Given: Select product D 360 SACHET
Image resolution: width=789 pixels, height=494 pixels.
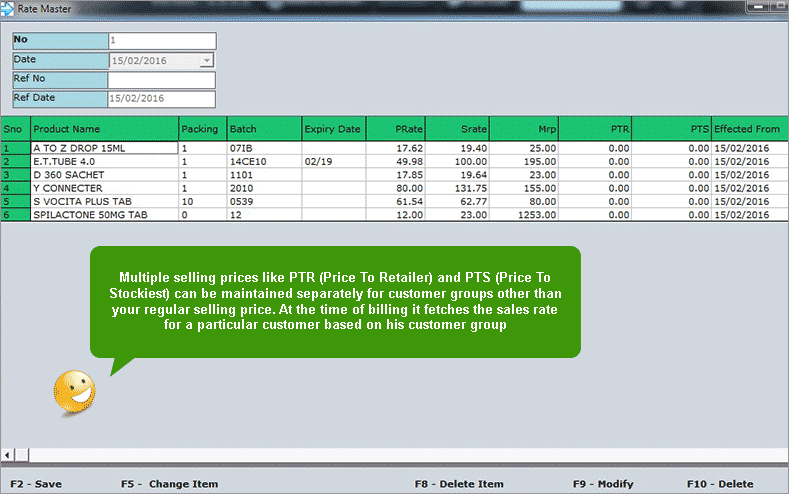Looking at the screenshot, I should click(105, 175).
